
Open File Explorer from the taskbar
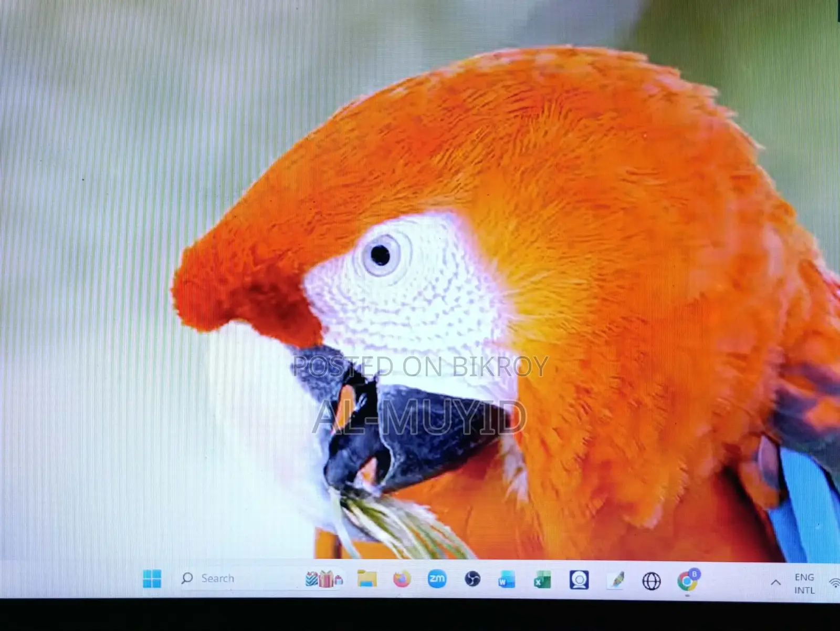point(367,578)
